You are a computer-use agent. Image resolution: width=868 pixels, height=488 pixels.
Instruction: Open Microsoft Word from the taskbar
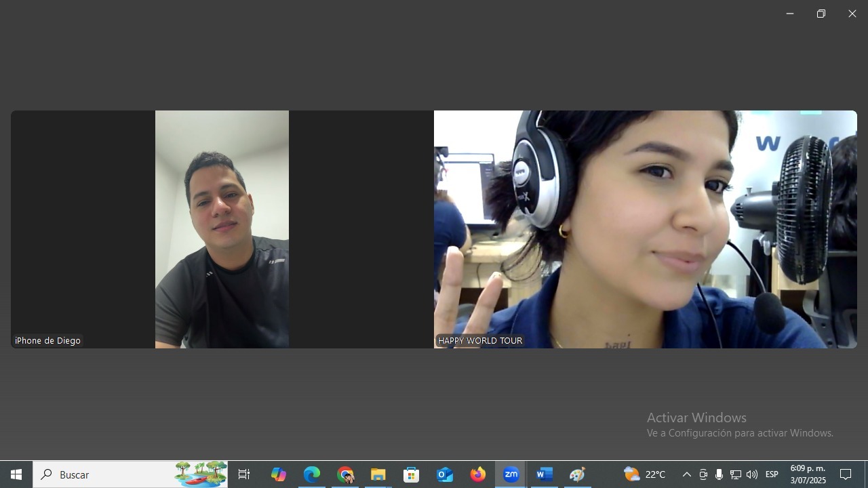tap(545, 474)
